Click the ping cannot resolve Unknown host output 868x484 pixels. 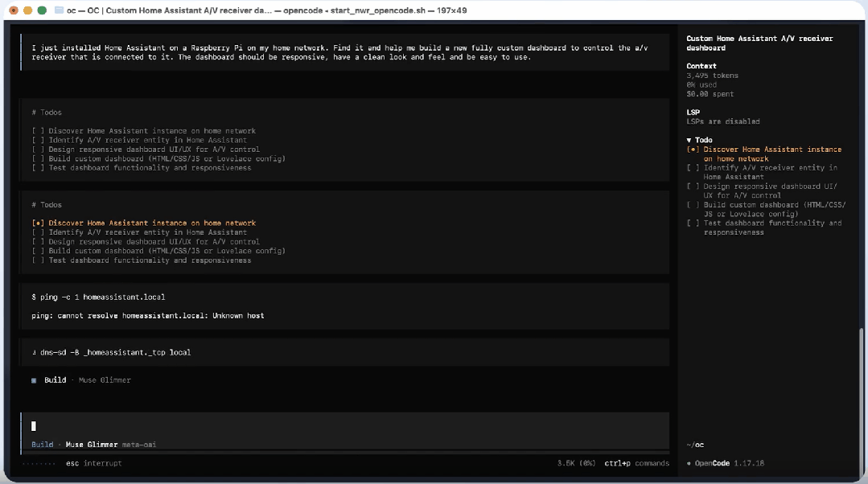(x=148, y=316)
